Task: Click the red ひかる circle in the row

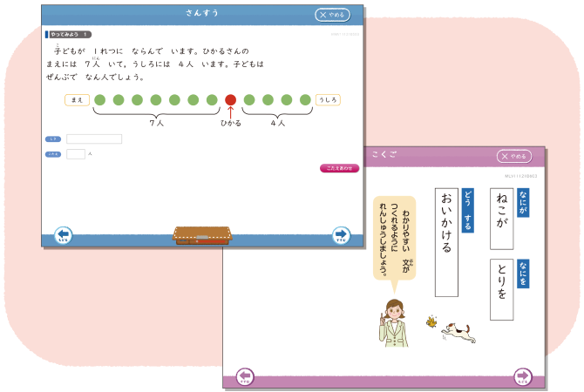Action: coord(230,100)
